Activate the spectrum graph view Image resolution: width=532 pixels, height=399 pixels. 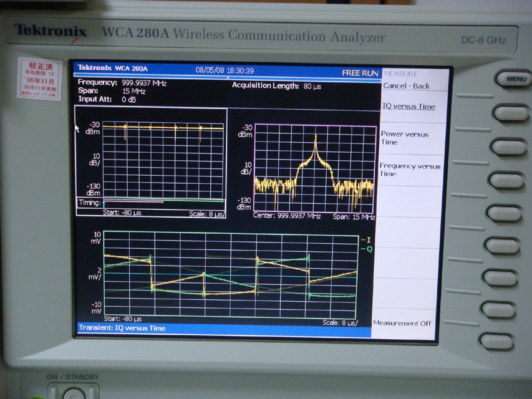click(314, 168)
